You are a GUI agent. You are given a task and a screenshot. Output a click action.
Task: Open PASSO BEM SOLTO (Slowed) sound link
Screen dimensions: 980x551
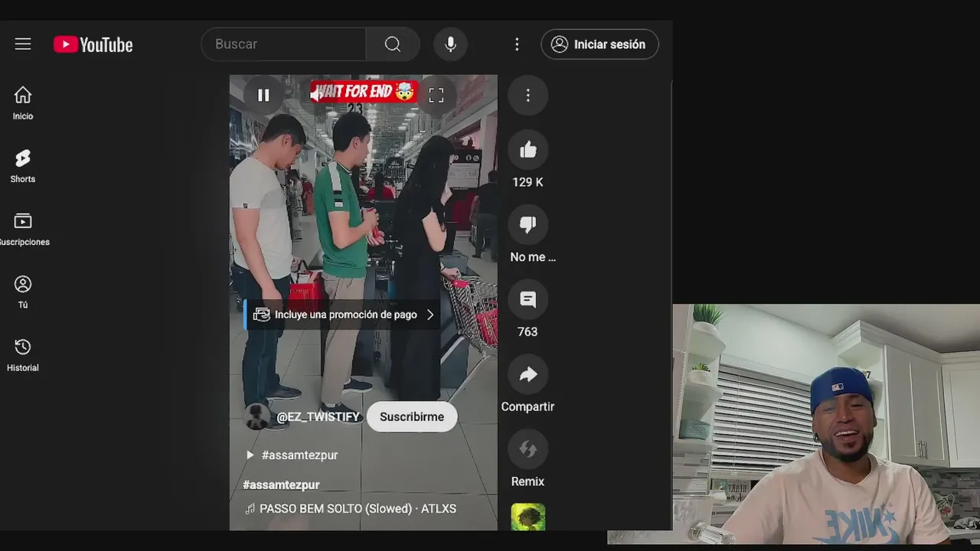click(x=350, y=509)
